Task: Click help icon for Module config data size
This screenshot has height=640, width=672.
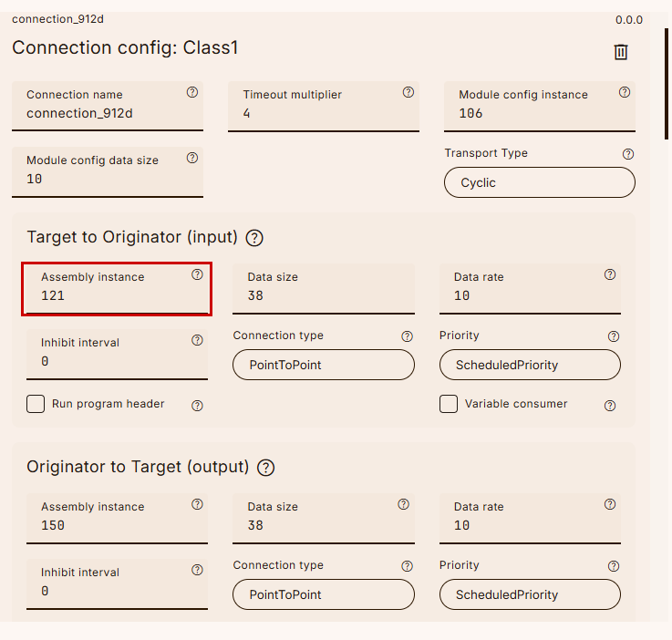Action: pyautogui.click(x=192, y=158)
